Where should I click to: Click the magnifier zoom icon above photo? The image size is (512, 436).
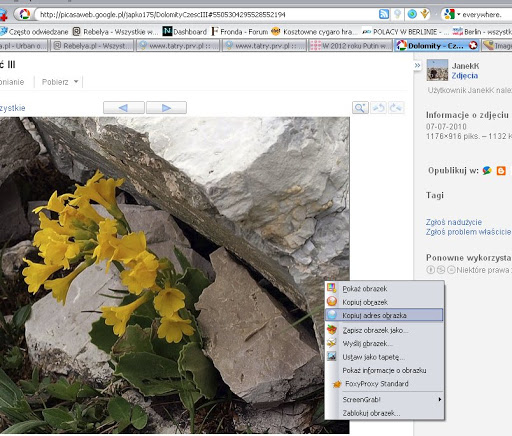[360, 108]
